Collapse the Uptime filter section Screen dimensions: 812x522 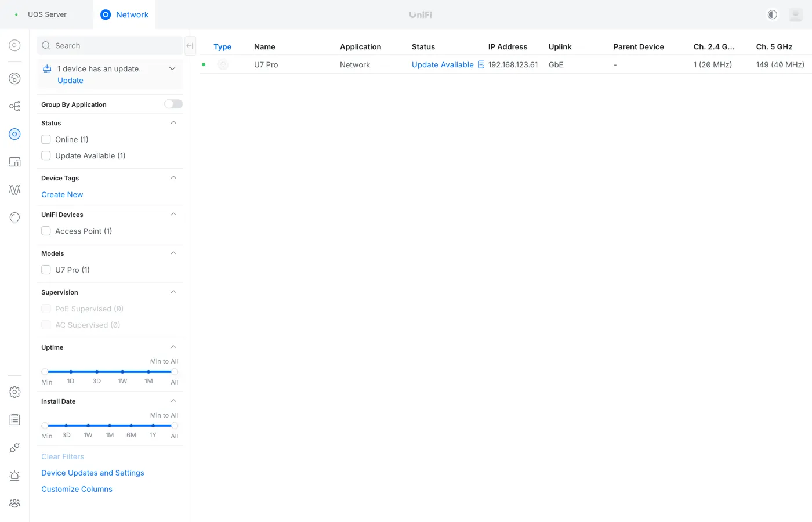[173, 347]
